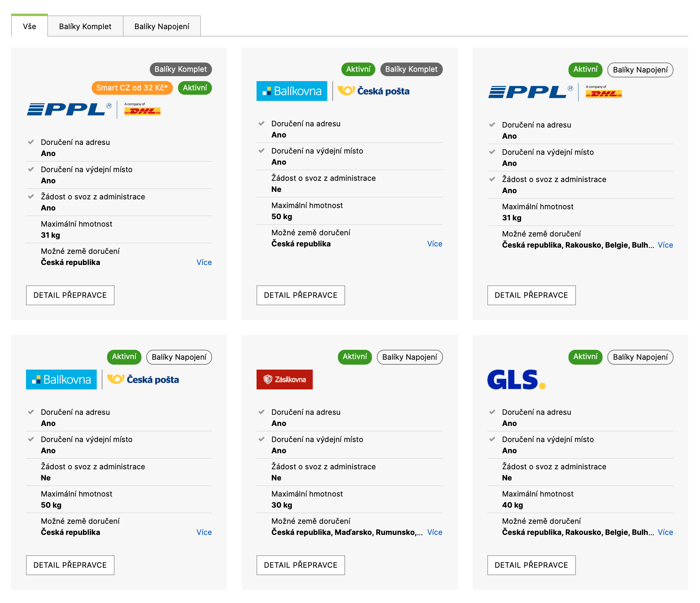Click checkmark beside Doručení na výdejní místo, Zásilkovna
700x603 pixels.
261,439
